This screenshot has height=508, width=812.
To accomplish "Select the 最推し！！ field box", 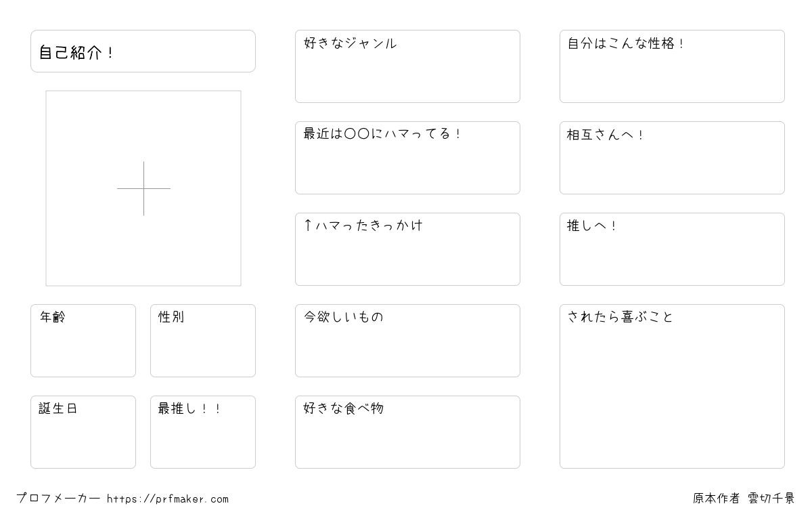I will pyautogui.click(x=203, y=432).
